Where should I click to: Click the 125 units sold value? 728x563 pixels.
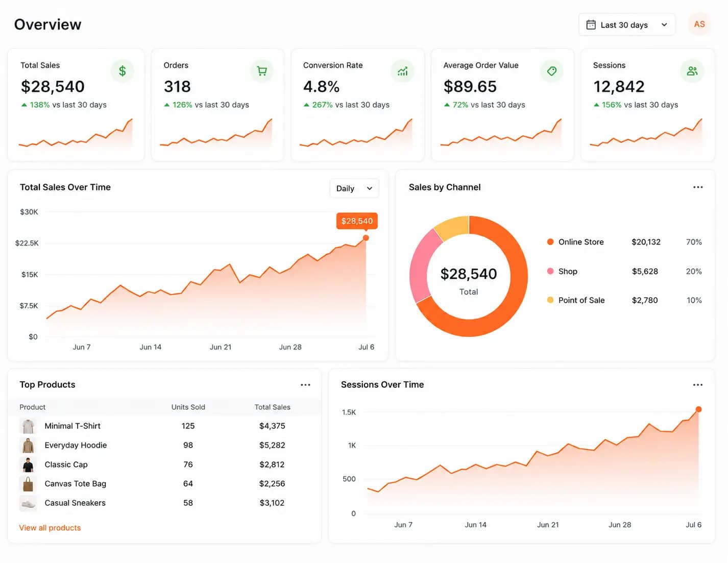(188, 426)
